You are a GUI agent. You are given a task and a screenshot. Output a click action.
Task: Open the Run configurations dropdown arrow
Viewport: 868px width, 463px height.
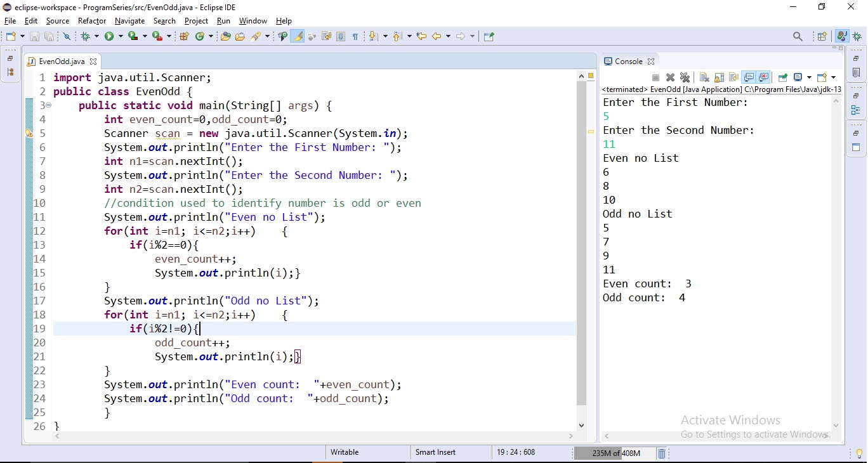[x=119, y=36]
